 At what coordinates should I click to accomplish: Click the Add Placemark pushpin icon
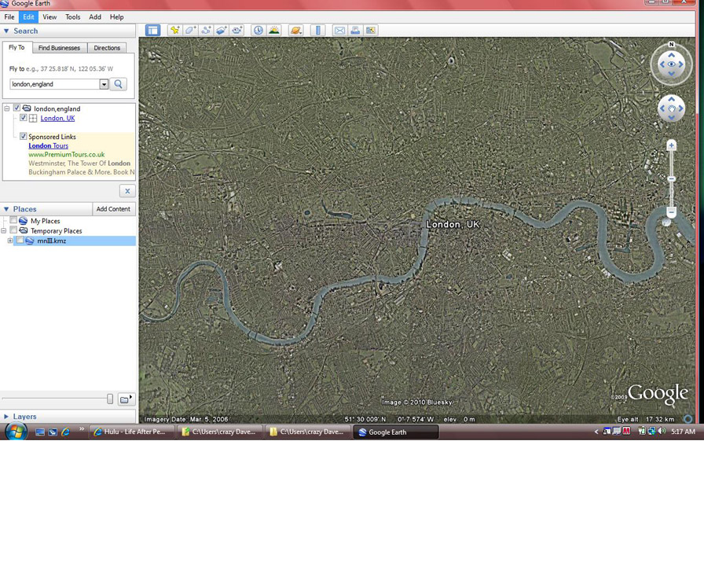tap(174, 31)
